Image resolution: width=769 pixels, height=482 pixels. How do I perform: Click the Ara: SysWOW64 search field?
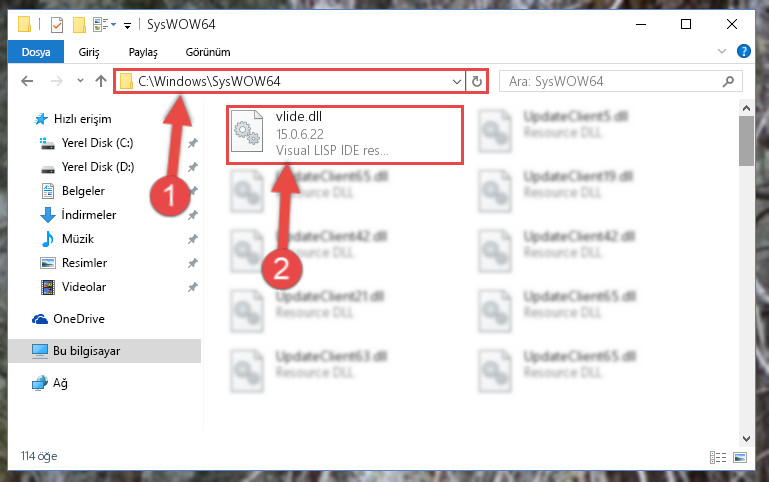tap(613, 81)
